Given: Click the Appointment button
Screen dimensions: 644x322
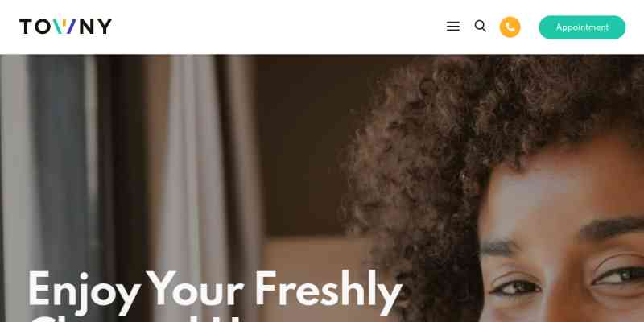Looking at the screenshot, I should coord(582,27).
